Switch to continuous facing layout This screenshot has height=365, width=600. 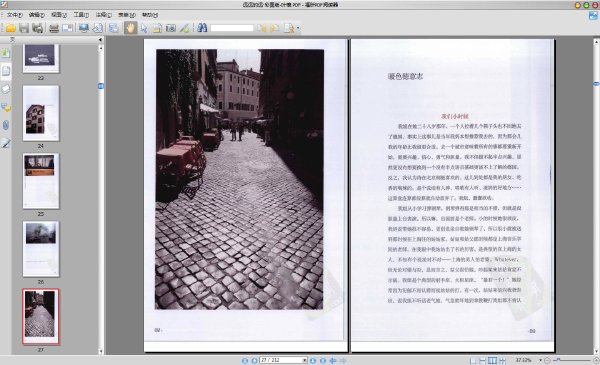tap(502, 360)
